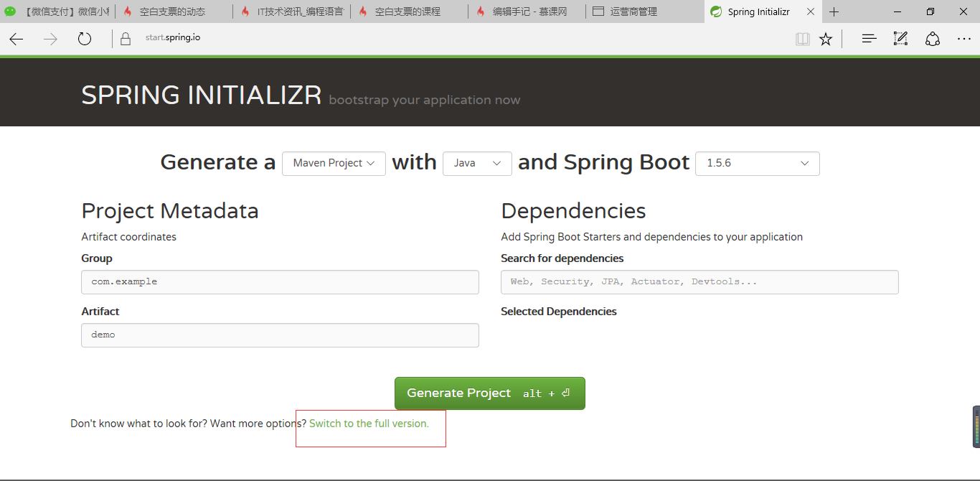Select the 编辑手记 - 慕课网 tab
The width and height of the screenshot is (980, 481).
[x=526, y=11]
